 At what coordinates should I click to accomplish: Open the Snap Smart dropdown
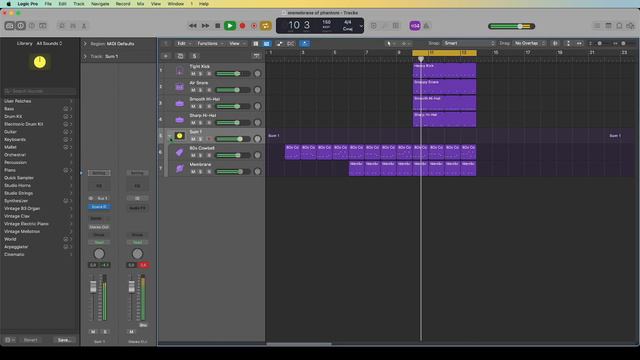469,43
